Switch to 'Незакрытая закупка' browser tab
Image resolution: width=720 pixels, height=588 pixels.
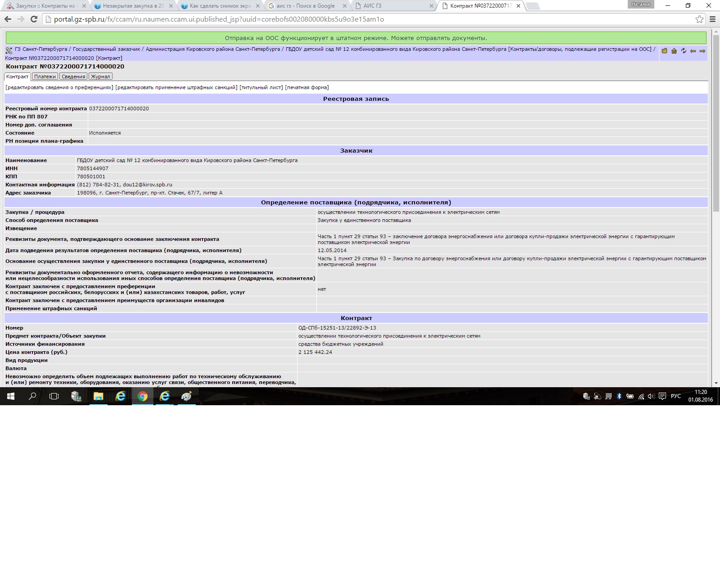[x=134, y=6]
